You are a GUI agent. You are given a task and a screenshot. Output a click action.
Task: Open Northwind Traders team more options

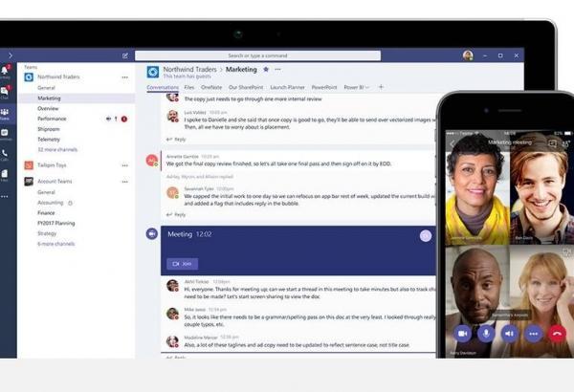[x=124, y=76]
